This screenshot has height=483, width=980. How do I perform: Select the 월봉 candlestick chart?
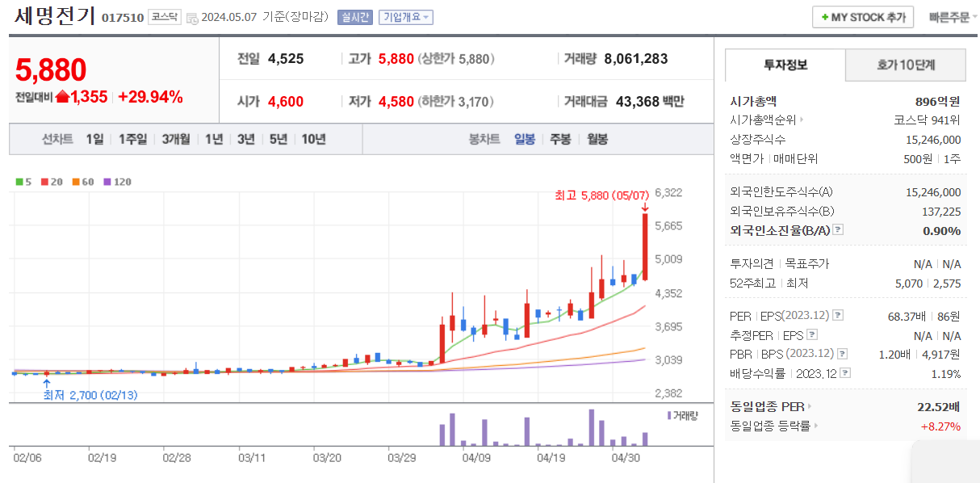tap(597, 139)
